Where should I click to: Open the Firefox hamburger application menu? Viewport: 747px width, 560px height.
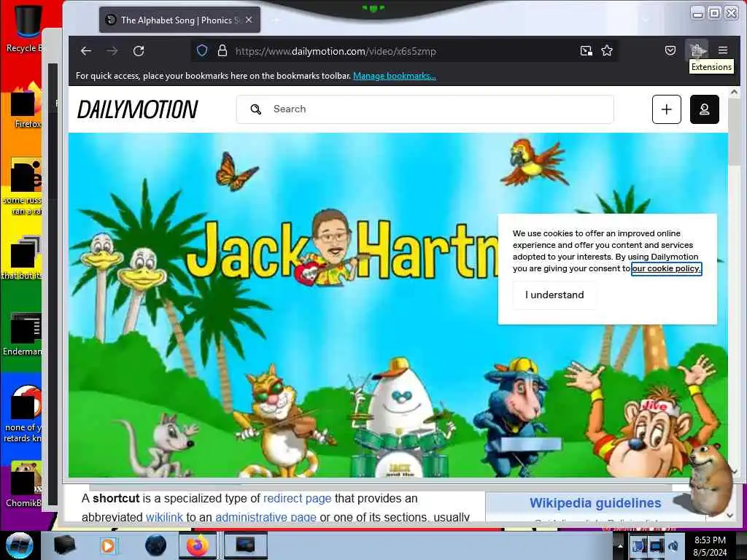[x=723, y=50]
